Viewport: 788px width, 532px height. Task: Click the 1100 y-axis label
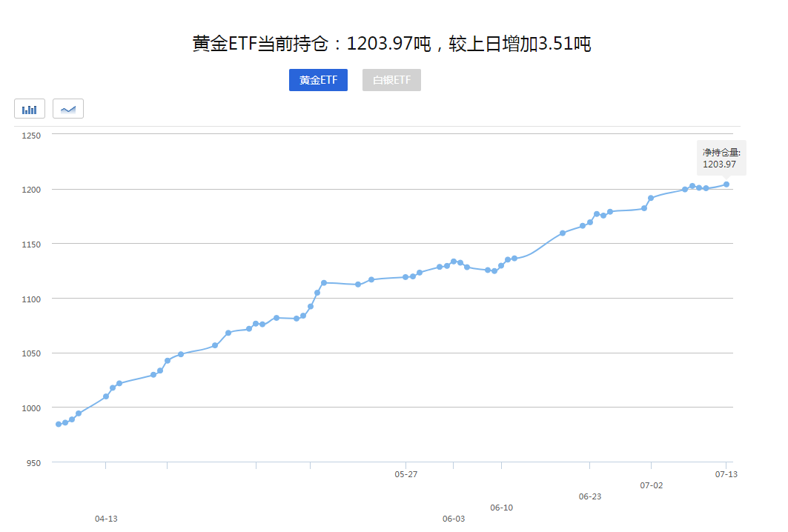31,299
